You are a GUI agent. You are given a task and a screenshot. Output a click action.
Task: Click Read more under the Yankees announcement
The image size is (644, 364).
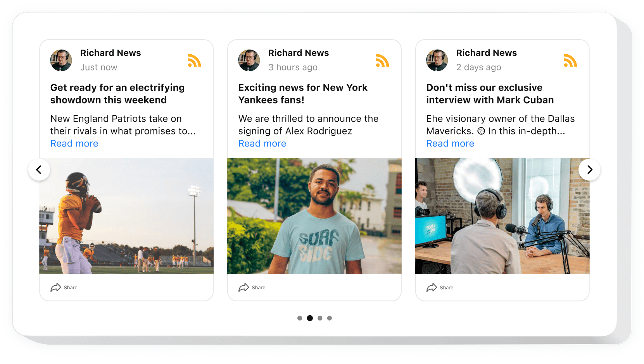tap(262, 143)
